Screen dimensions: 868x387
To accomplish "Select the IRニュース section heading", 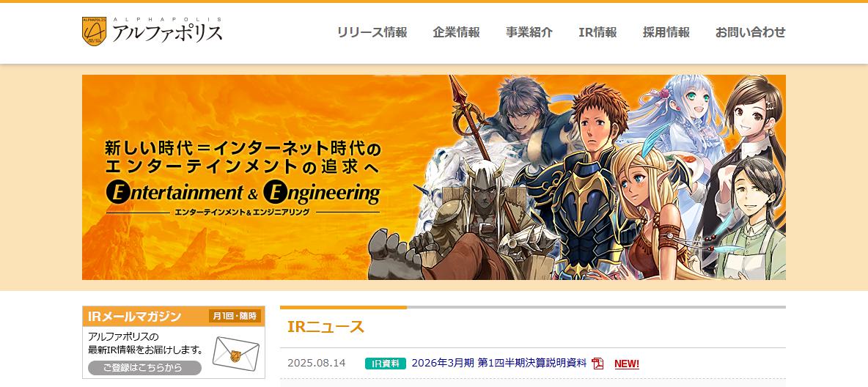I will click(325, 327).
